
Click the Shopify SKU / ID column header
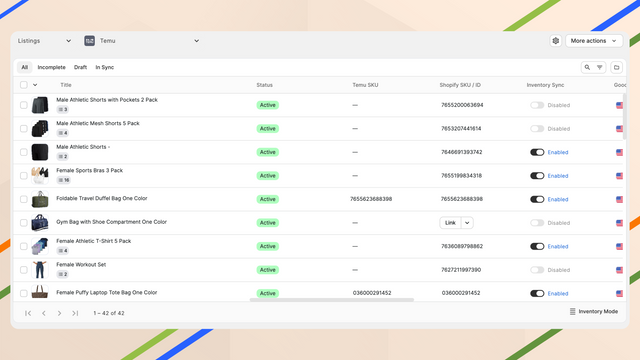[460, 85]
